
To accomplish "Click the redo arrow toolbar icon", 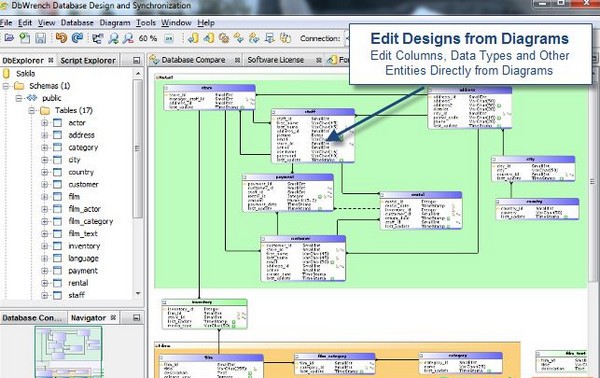I will [77, 38].
